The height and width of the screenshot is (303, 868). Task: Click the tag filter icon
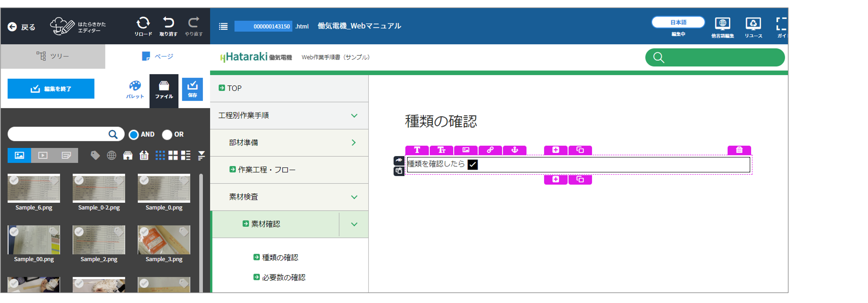click(95, 155)
